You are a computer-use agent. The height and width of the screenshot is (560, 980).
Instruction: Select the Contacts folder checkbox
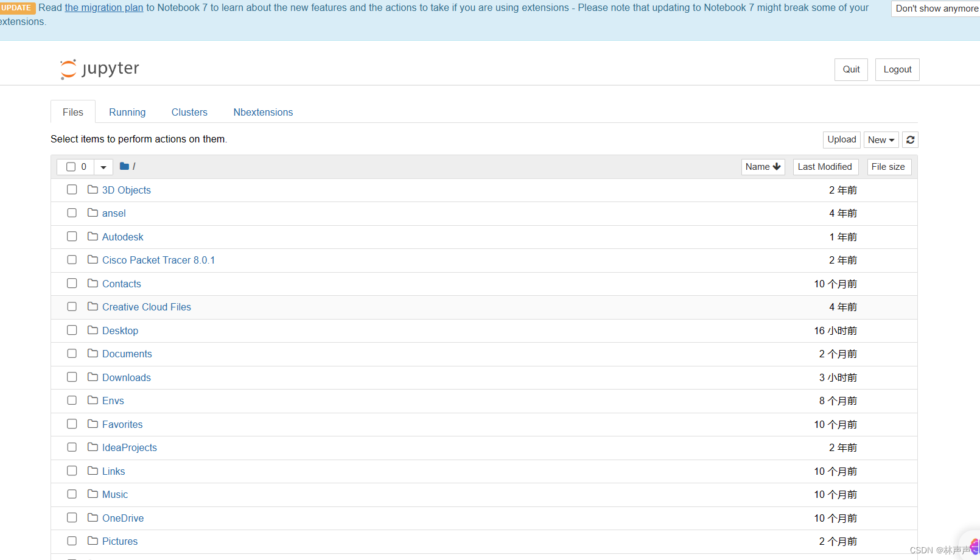[x=72, y=283]
